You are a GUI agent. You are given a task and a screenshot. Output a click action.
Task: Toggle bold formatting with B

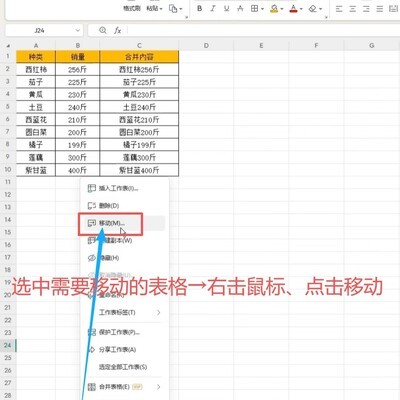click(199, 9)
